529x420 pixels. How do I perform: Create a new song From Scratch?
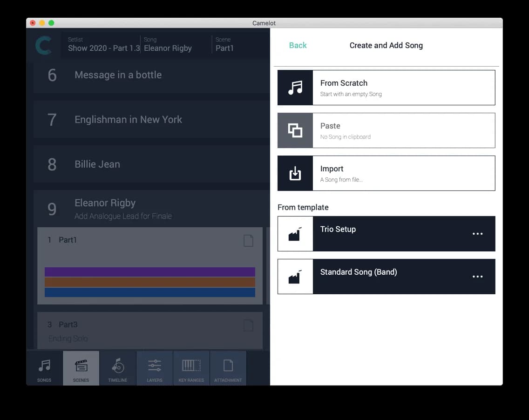point(387,87)
